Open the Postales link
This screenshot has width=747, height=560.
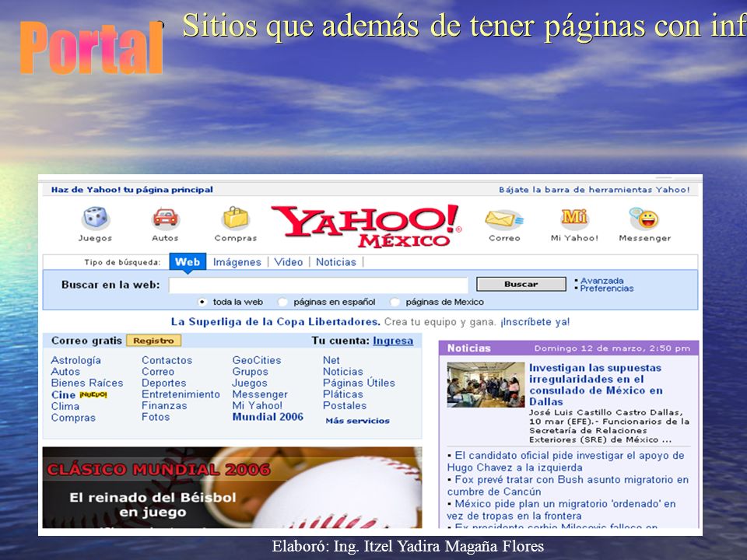[x=345, y=406]
